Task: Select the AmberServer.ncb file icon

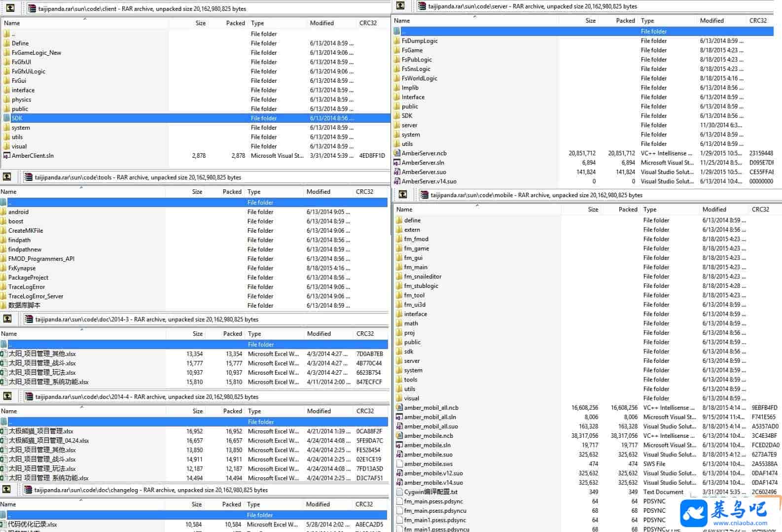Action: point(397,153)
